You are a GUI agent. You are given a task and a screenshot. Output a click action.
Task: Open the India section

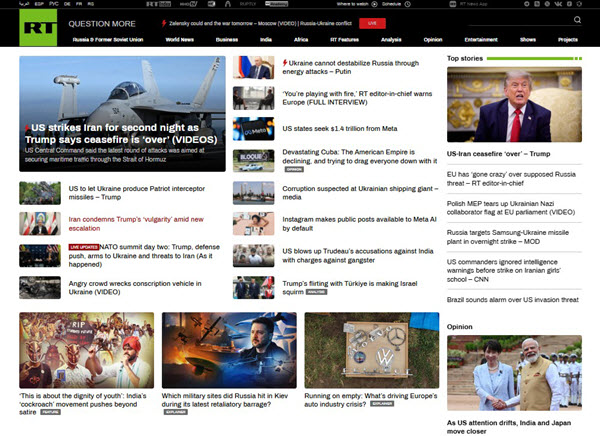266,39
